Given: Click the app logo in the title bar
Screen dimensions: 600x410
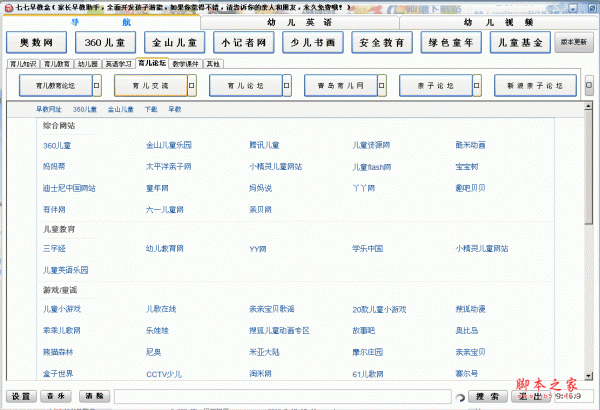Looking at the screenshot, I should [x=8, y=7].
